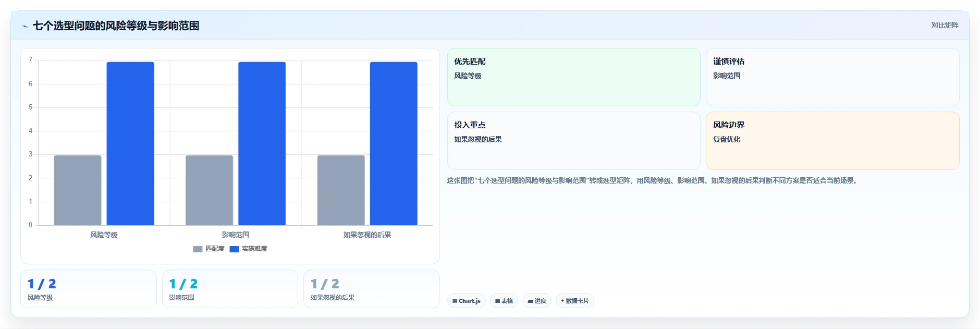Toggle the 匹配度 legend swatch
Screen dimensions: 980x329
coord(198,249)
